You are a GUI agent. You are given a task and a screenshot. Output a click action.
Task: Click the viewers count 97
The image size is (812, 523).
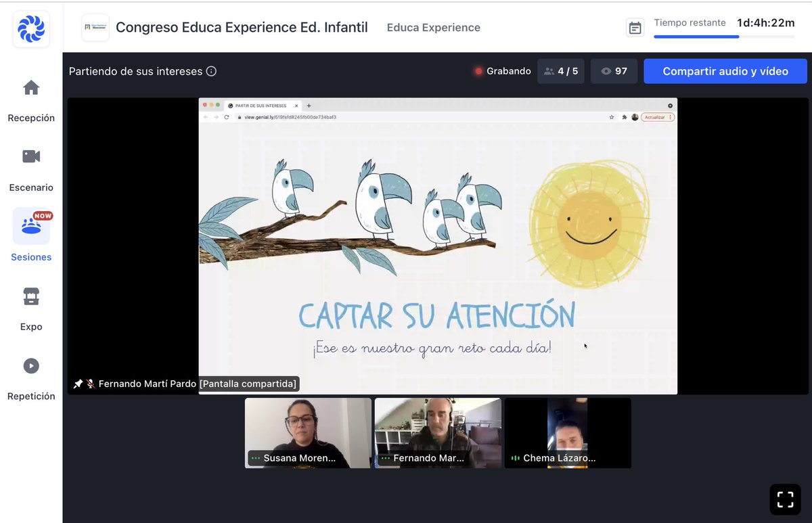tap(614, 71)
